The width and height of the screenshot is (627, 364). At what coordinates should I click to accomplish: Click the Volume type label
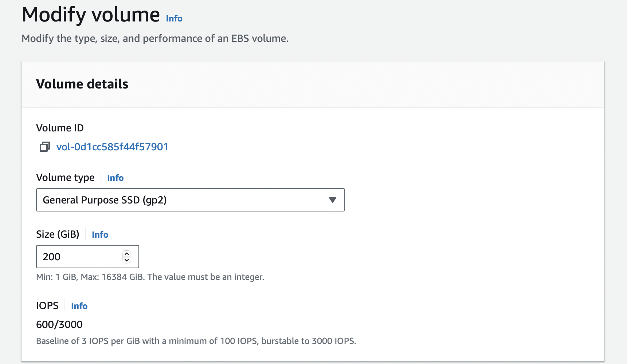pos(65,178)
